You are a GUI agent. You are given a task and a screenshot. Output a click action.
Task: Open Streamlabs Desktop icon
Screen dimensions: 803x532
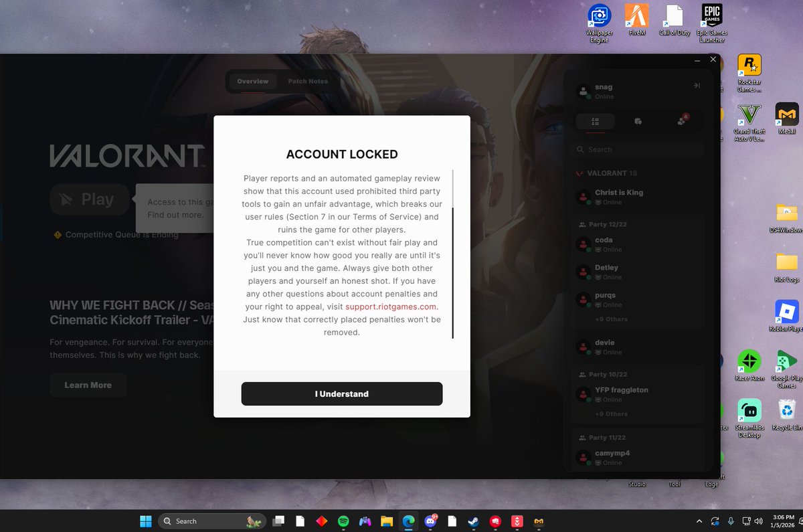click(x=749, y=419)
